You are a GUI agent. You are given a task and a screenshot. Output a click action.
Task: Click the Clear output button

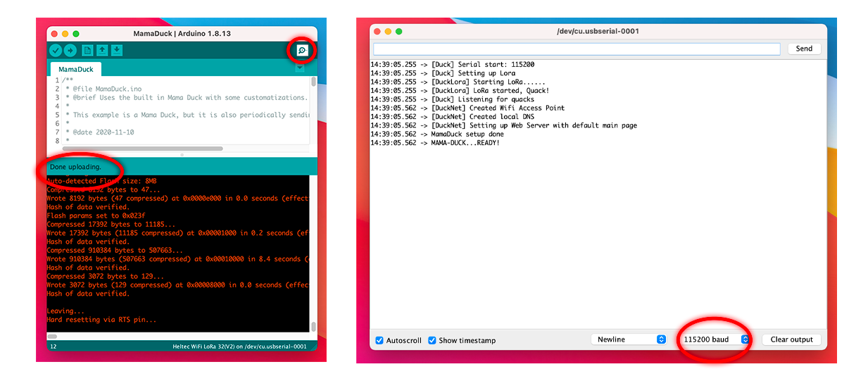click(x=791, y=339)
